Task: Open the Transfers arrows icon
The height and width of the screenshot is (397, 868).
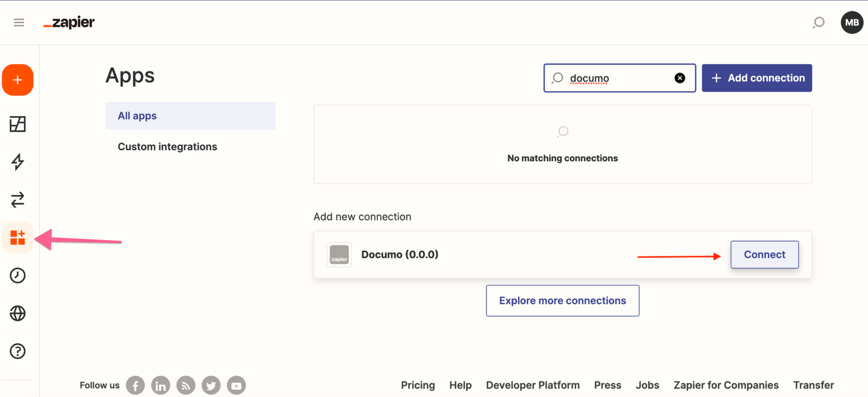Action: (17, 200)
